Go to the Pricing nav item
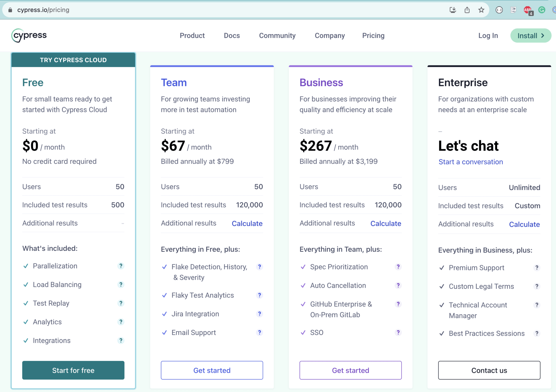The width and height of the screenshot is (556, 392). point(373,35)
